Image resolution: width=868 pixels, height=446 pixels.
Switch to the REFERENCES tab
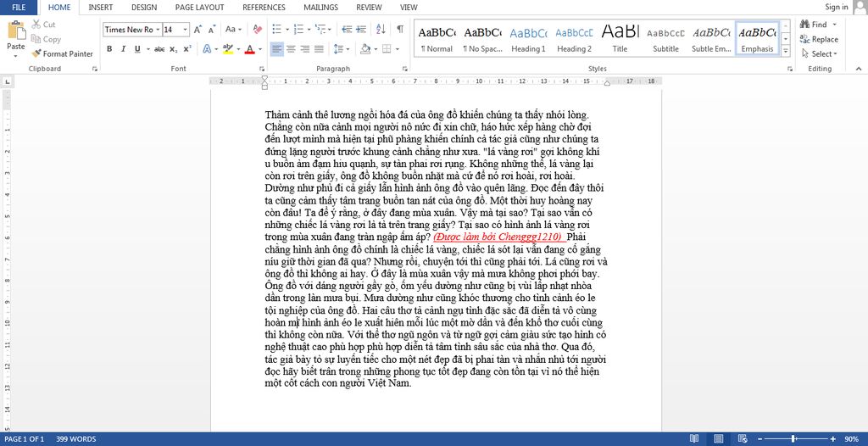tap(264, 7)
